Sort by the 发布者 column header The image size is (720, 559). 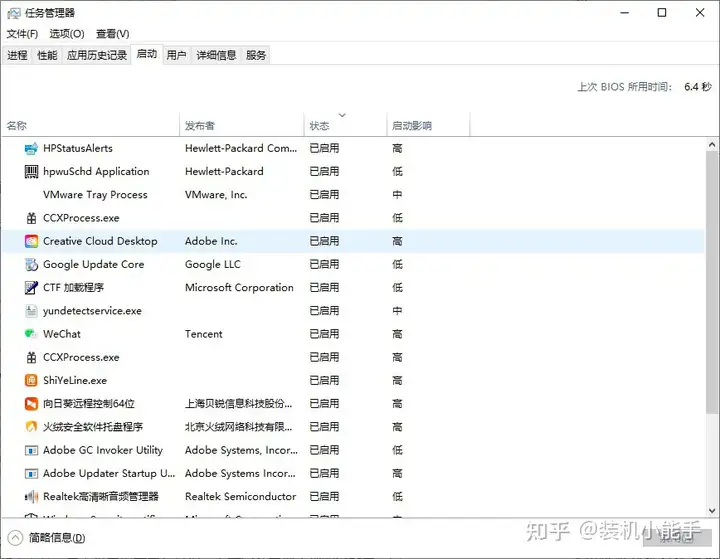click(242, 124)
